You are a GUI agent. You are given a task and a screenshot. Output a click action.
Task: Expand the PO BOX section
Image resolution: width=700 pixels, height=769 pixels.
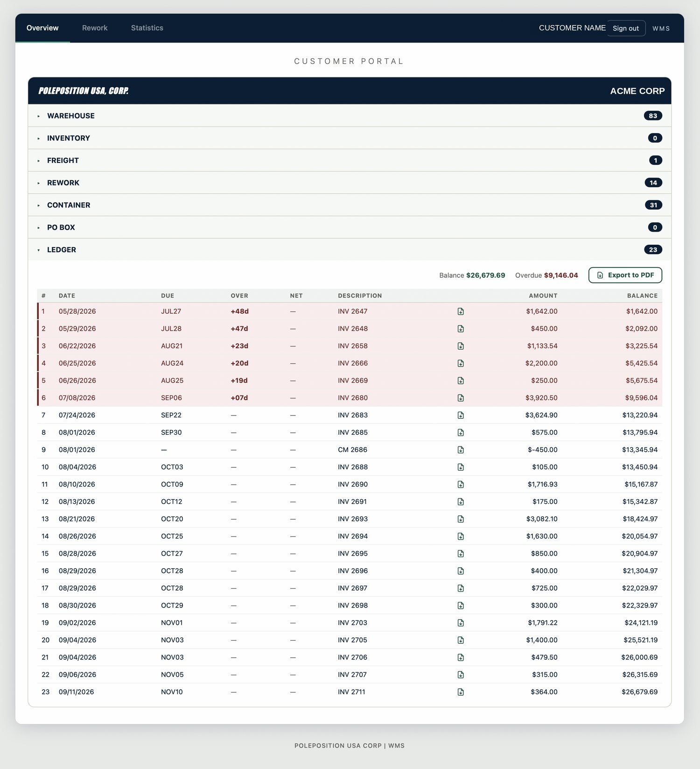pos(350,227)
